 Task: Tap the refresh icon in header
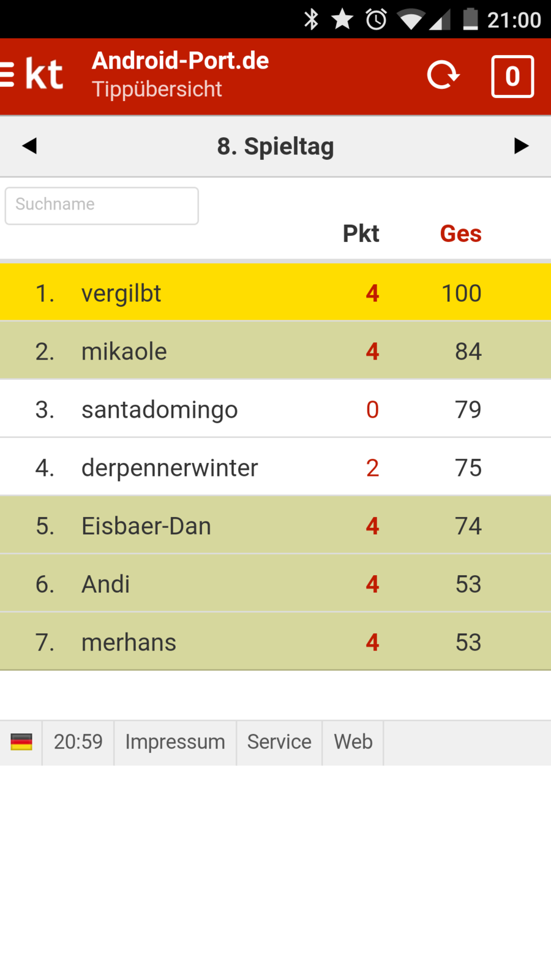(x=443, y=75)
